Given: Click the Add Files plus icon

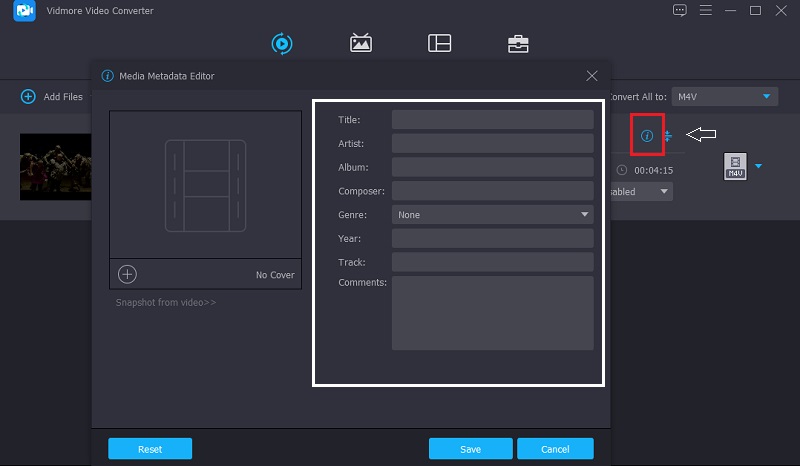Looking at the screenshot, I should [x=29, y=97].
